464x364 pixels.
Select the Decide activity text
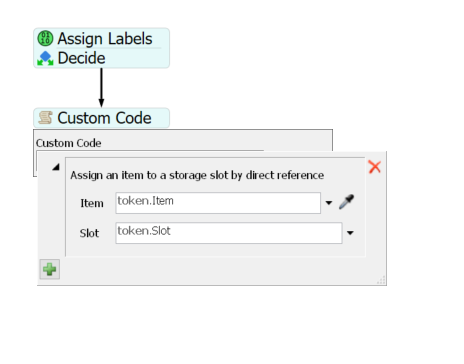point(82,58)
